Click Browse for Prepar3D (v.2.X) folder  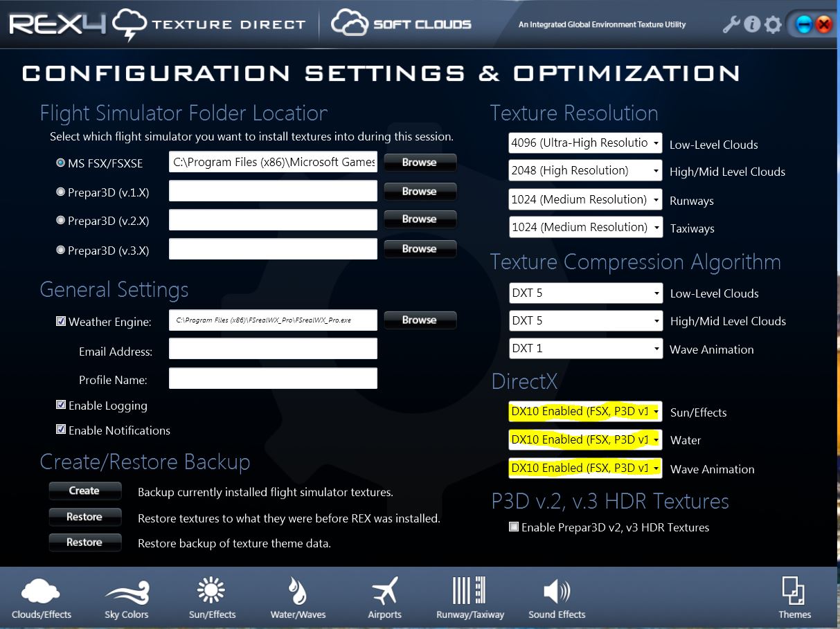click(420, 219)
